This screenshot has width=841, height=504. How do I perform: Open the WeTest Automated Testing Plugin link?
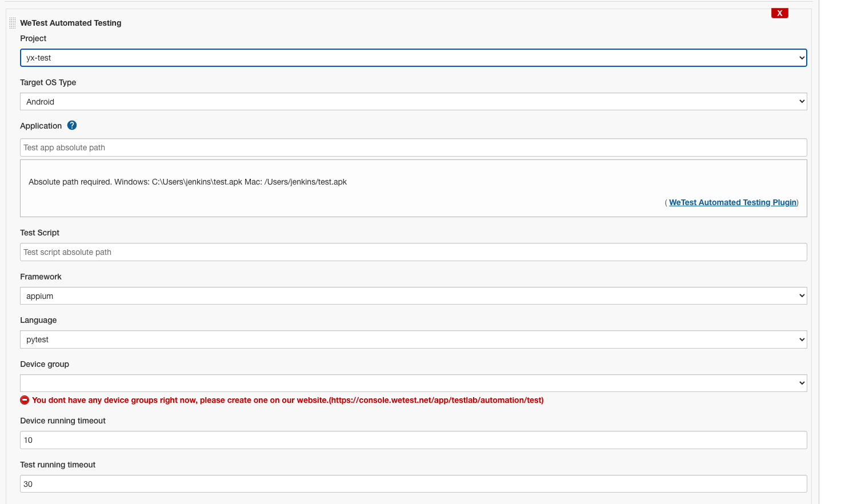732,202
